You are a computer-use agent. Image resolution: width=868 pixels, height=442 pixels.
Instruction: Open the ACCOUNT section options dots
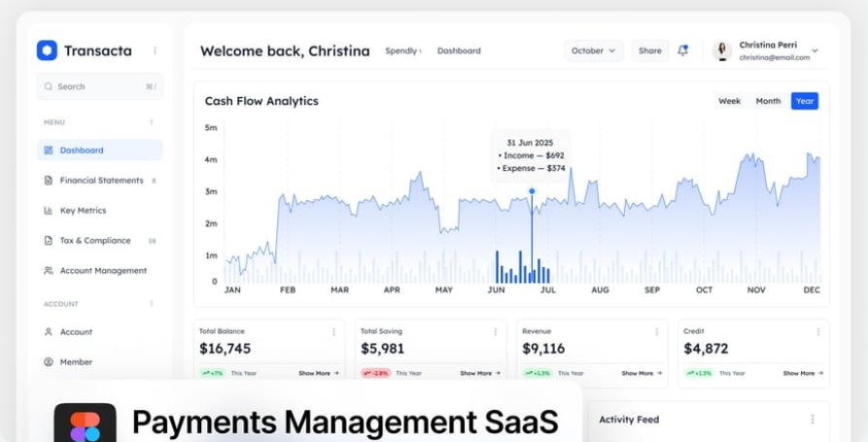[151, 304]
